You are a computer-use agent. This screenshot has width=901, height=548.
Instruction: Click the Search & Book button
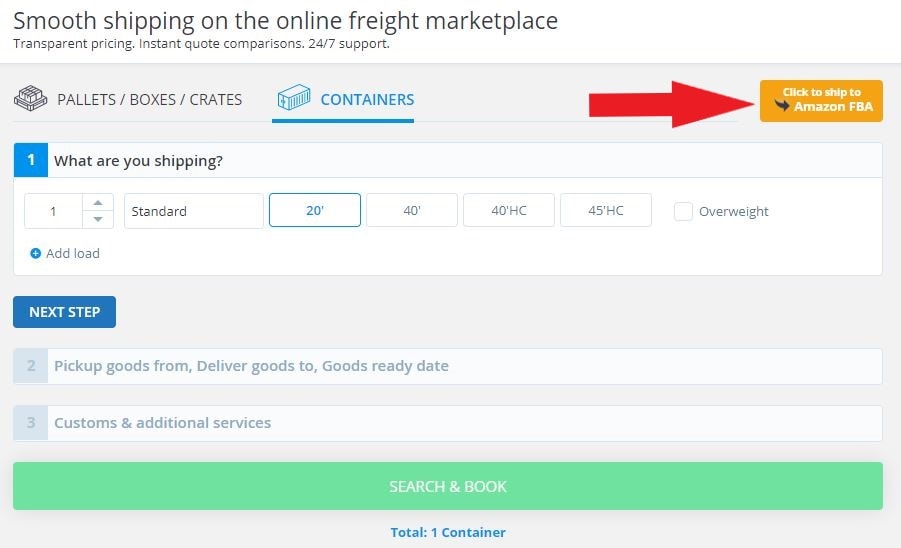[448, 486]
